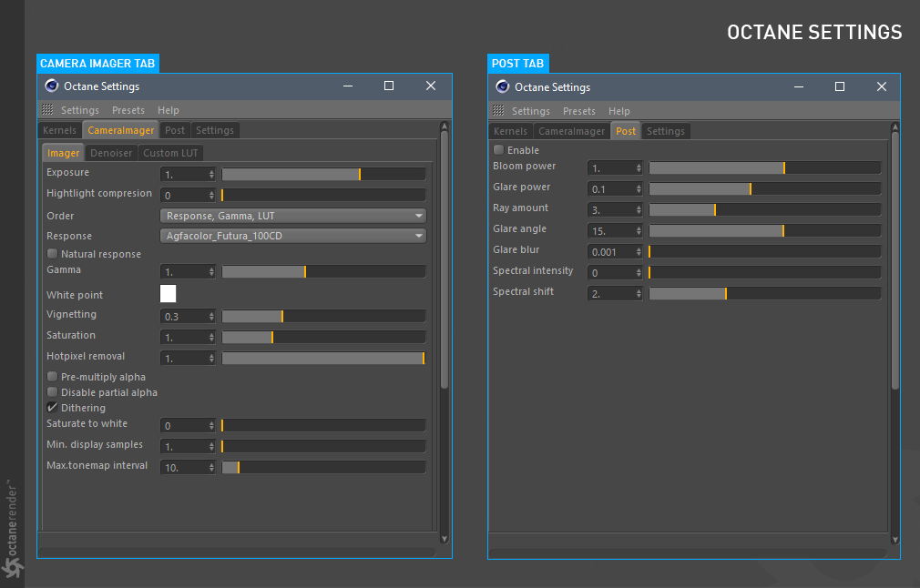The image size is (920, 588).
Task: Click the Saturation value stepper arrows
Action: [x=211, y=338]
